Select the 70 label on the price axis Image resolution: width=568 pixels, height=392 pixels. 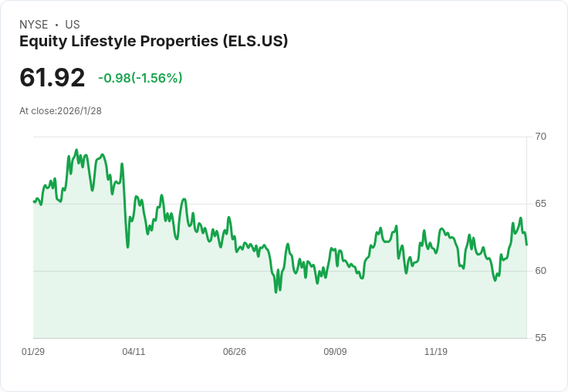click(x=540, y=137)
